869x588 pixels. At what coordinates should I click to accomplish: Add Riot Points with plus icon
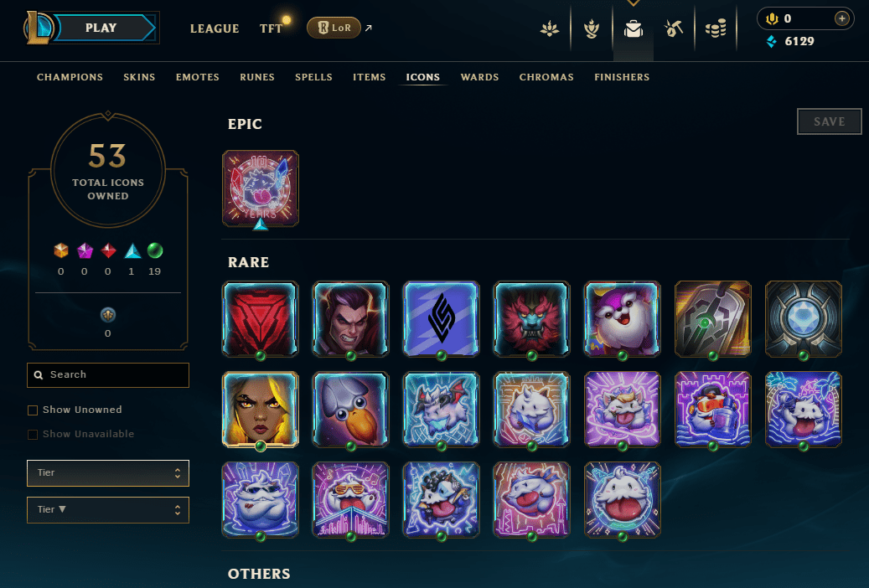pyautogui.click(x=841, y=18)
